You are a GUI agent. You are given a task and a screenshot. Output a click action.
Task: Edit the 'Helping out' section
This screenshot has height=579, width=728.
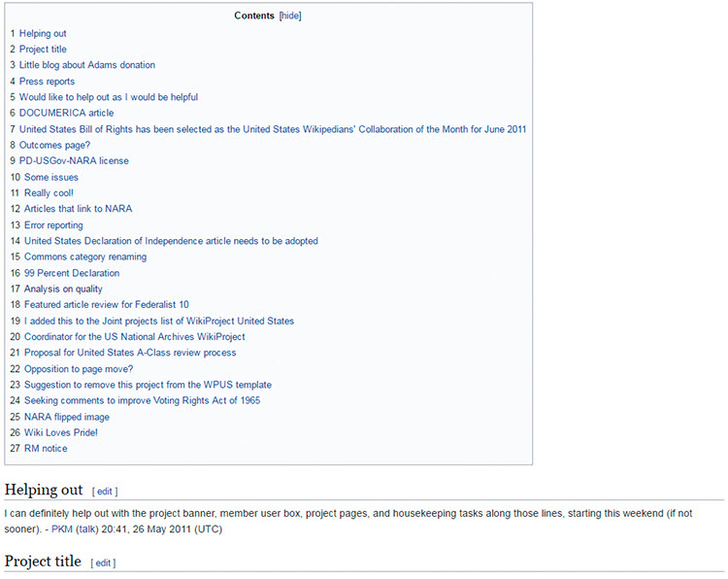[x=105, y=492]
